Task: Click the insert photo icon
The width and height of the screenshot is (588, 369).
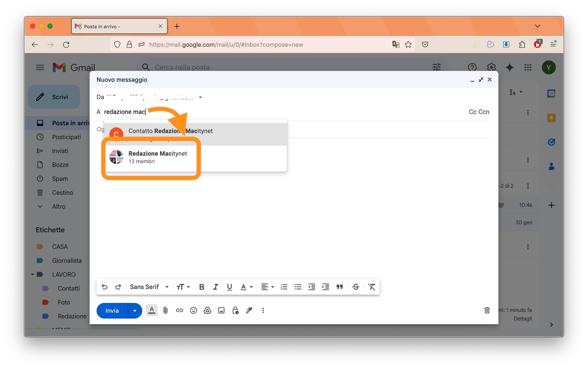Action: click(221, 310)
